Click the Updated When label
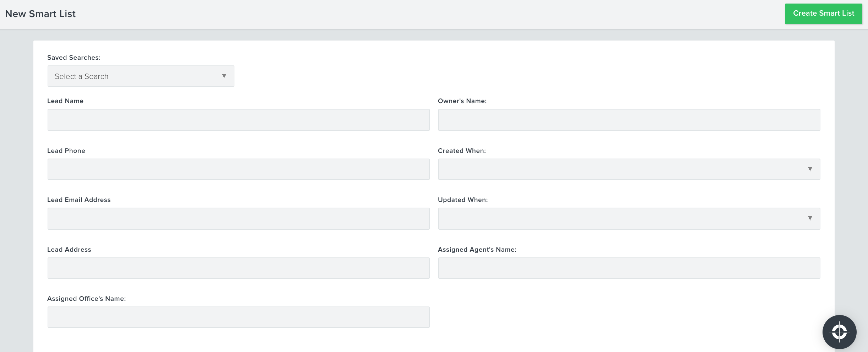 tap(463, 200)
